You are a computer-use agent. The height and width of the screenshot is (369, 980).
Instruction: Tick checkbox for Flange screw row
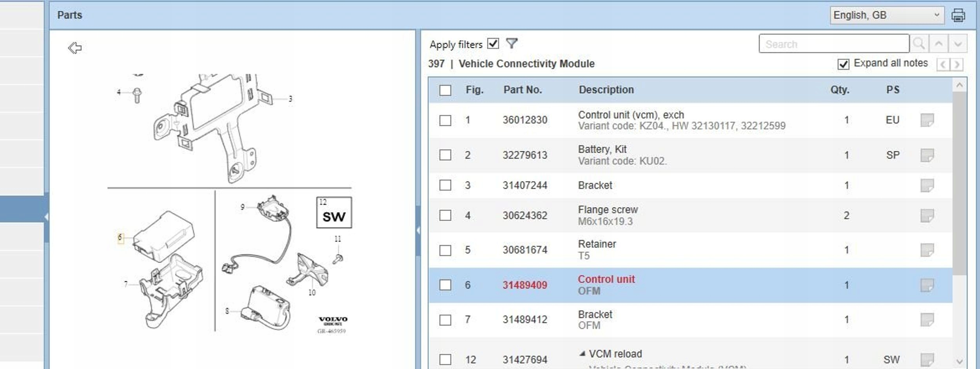[445, 216]
